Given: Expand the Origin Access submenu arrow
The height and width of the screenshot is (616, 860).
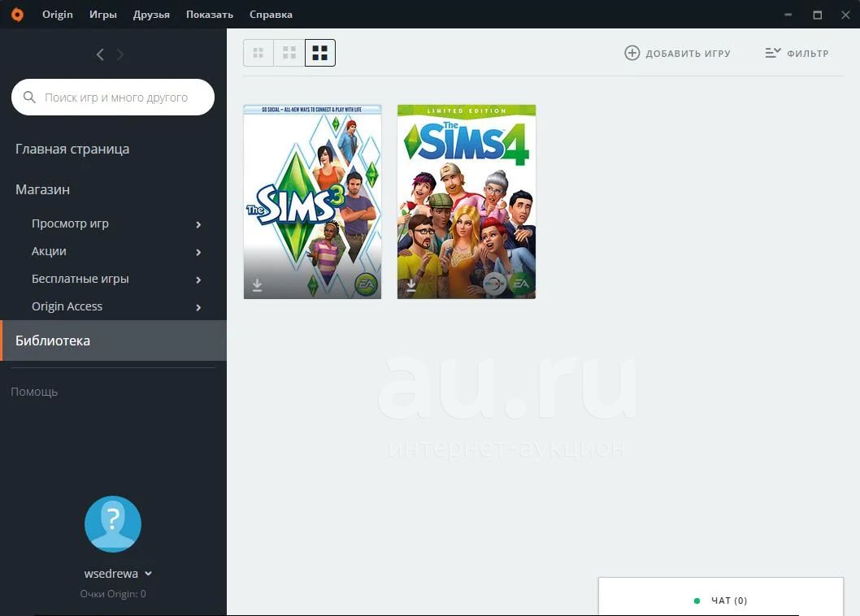Looking at the screenshot, I should [198, 307].
